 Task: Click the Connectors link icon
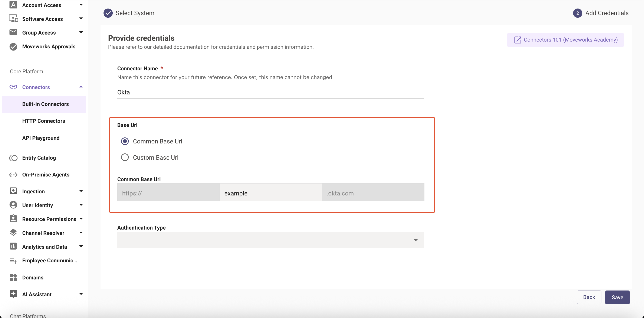[x=13, y=87]
